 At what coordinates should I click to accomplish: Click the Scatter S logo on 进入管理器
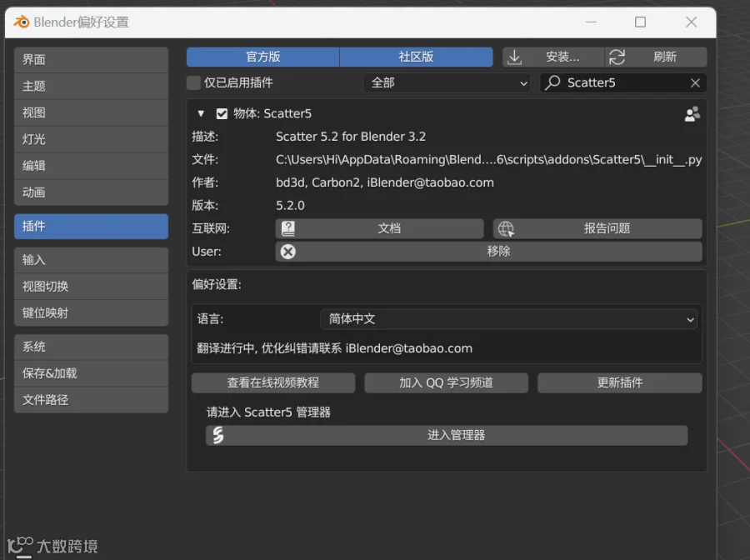point(218,435)
